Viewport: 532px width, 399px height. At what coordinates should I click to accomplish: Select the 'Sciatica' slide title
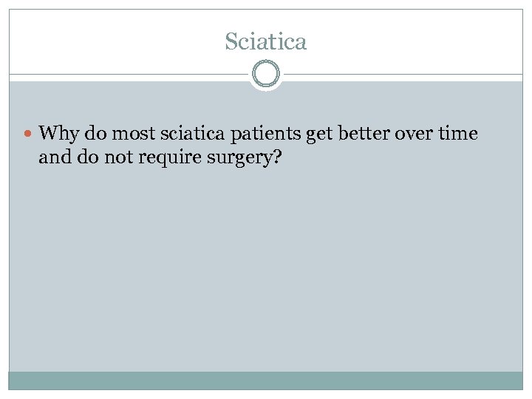point(266,41)
